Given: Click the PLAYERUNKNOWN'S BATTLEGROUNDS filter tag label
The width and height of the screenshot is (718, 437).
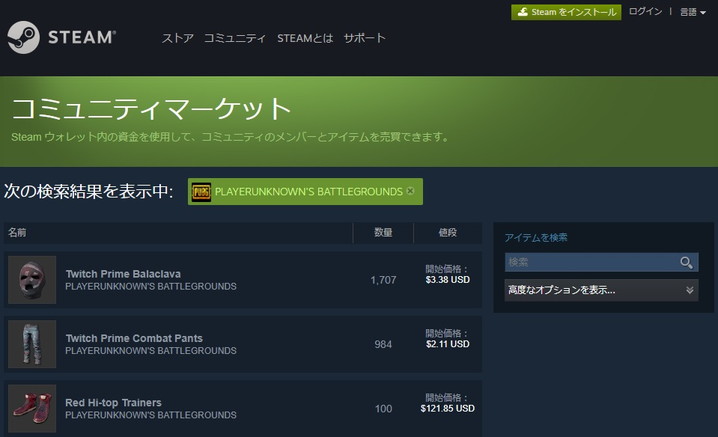Looking at the screenshot, I should coord(309,192).
